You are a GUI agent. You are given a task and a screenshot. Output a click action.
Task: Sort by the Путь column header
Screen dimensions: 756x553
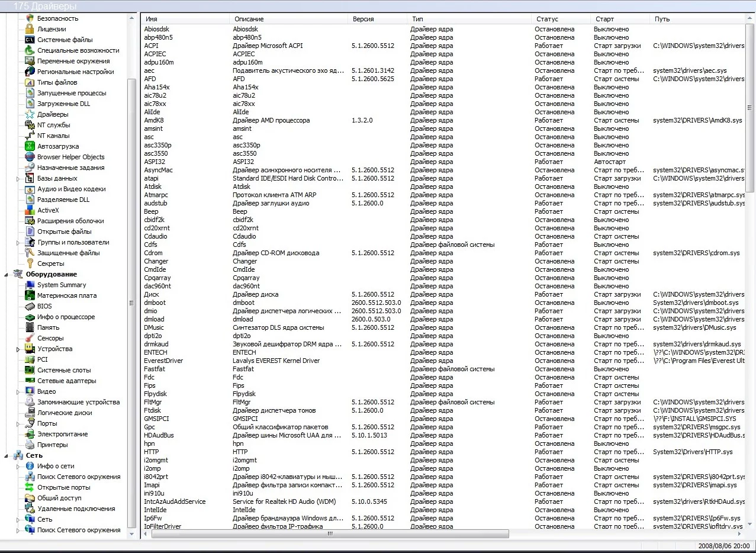coord(697,19)
